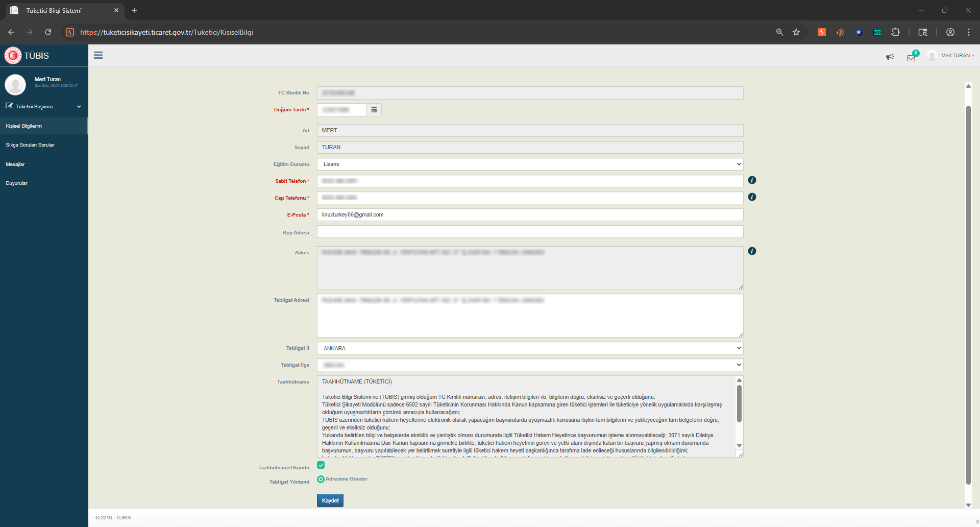Open the Eğitim Durumu dropdown
The height and width of the screenshot is (527, 980).
[530, 164]
